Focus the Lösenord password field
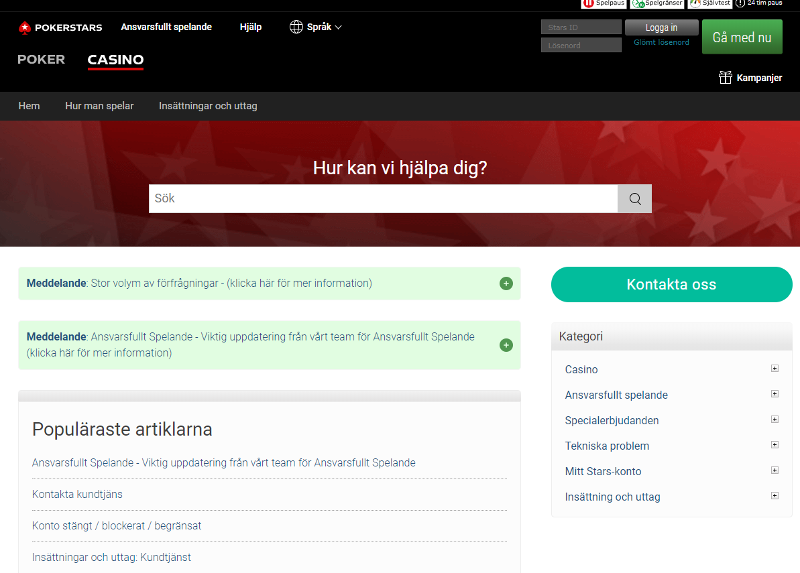 coord(581,45)
